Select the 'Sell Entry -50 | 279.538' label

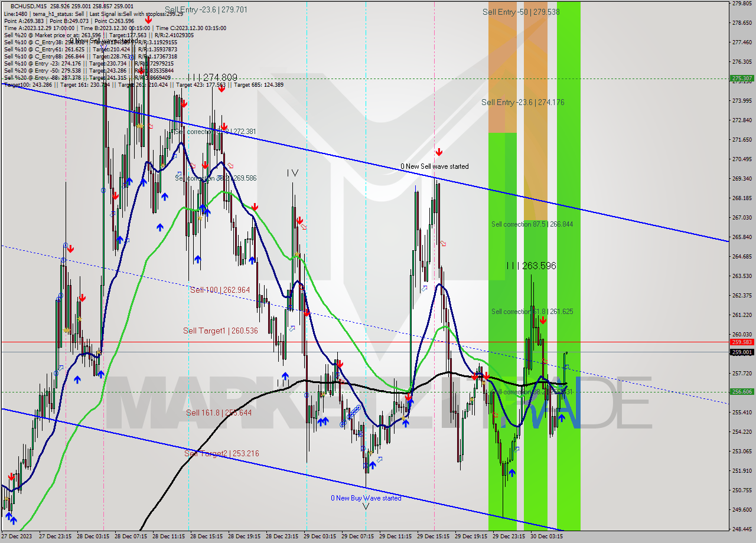coord(521,11)
